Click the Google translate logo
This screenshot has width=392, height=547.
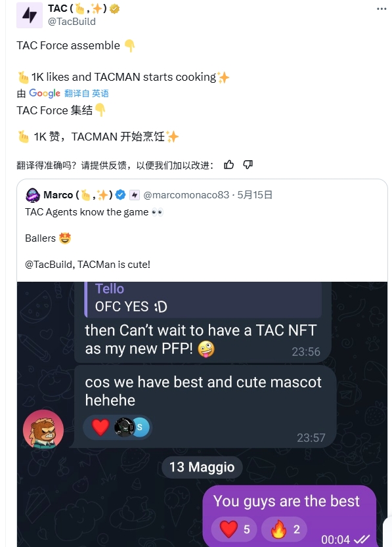tap(45, 93)
